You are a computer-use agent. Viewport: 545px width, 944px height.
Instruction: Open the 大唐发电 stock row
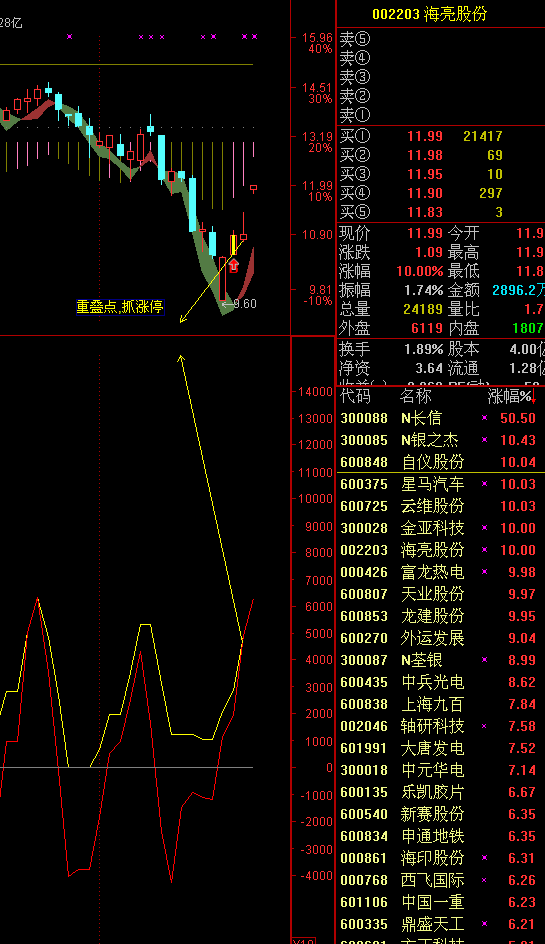(x=440, y=748)
